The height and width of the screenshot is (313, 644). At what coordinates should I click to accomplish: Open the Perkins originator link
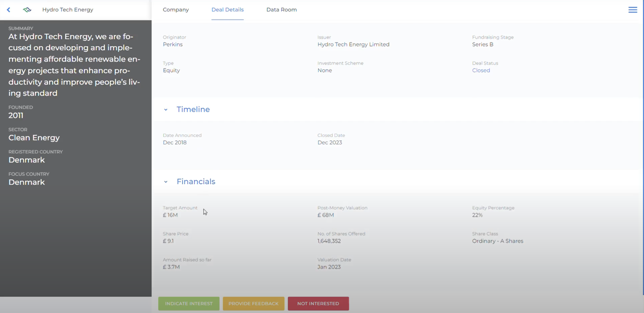173,44
